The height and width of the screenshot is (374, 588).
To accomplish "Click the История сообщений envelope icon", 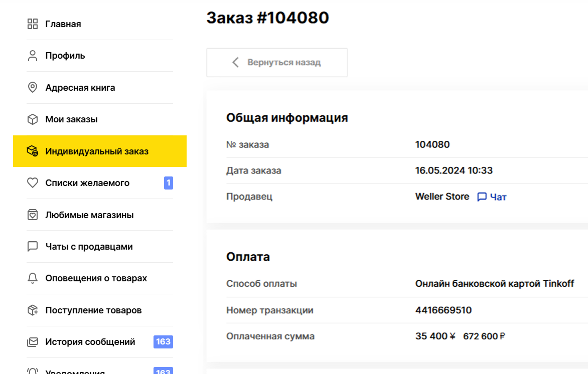I will pos(32,342).
